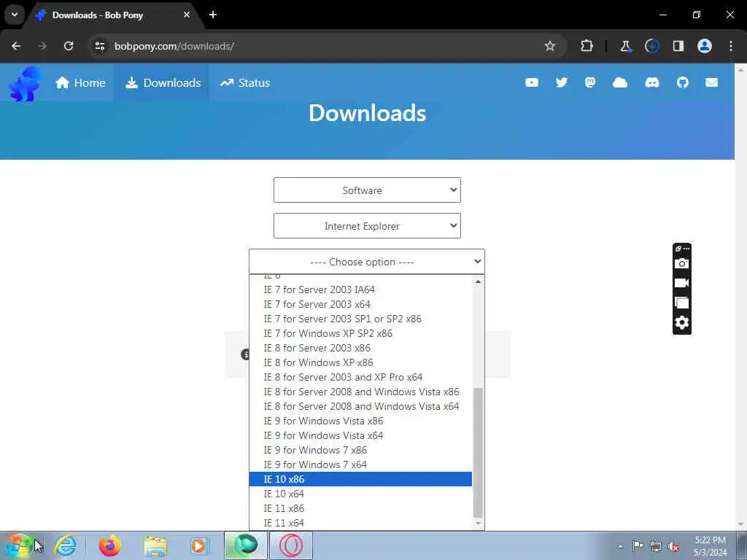Open the email envelope icon
This screenshot has height=560, width=747.
click(711, 83)
